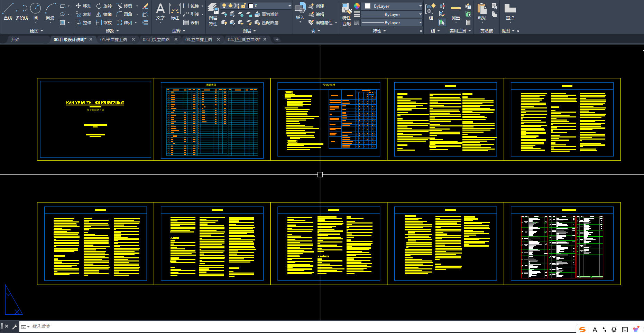Click the hatch fill tool icon
Screen dimensions: 644x333
[63, 22]
